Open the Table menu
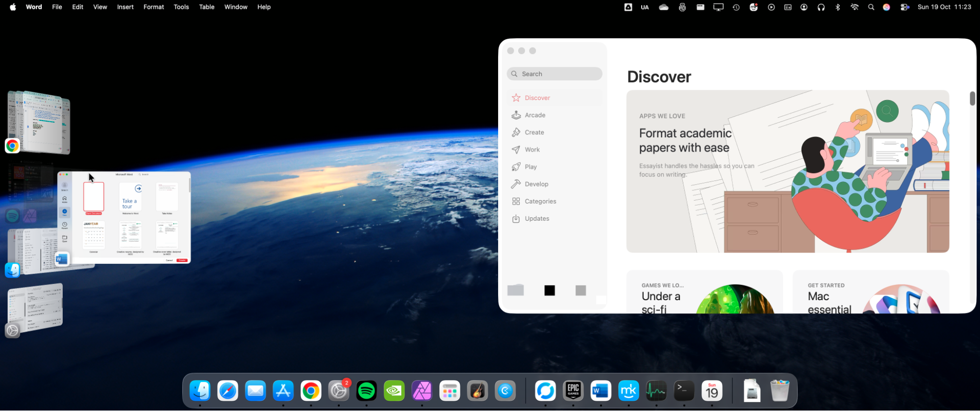 pos(206,7)
